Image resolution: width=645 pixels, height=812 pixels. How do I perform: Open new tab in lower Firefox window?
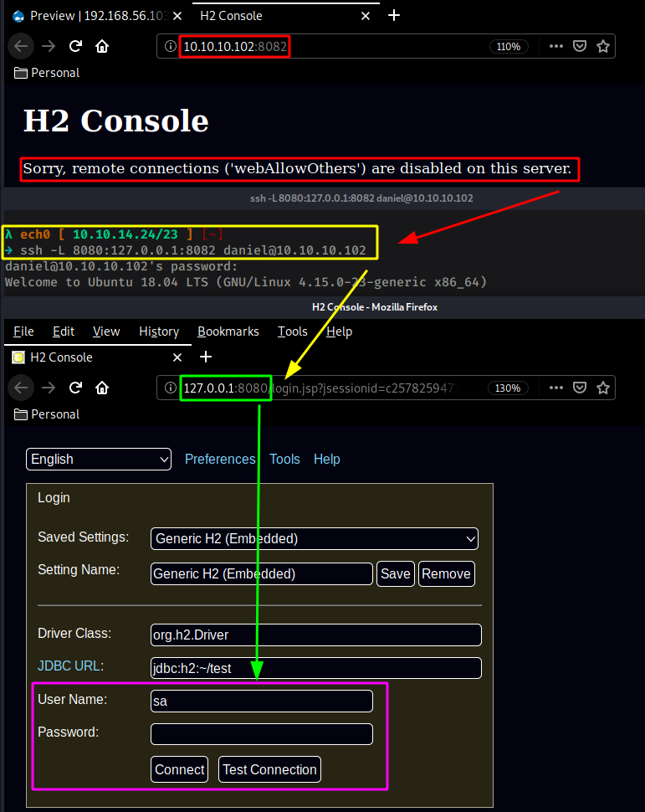(x=206, y=357)
